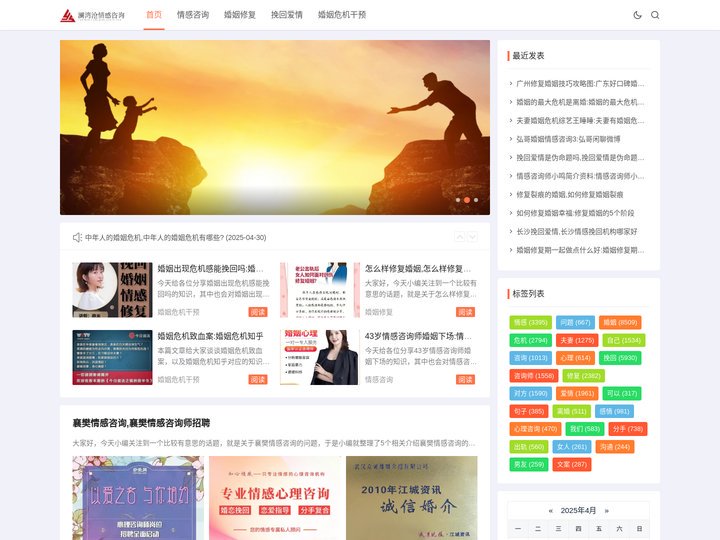Open recent post 修复裂痕的婚姻
Viewport: 720px width, 540px height.
click(569, 194)
